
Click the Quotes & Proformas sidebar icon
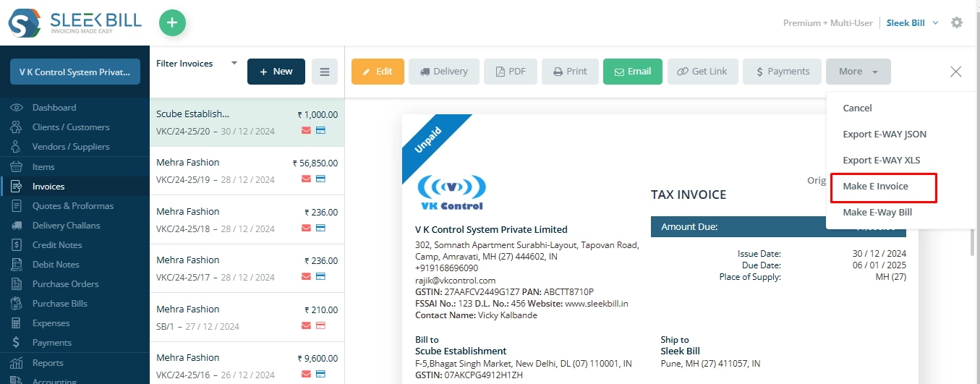(x=17, y=206)
